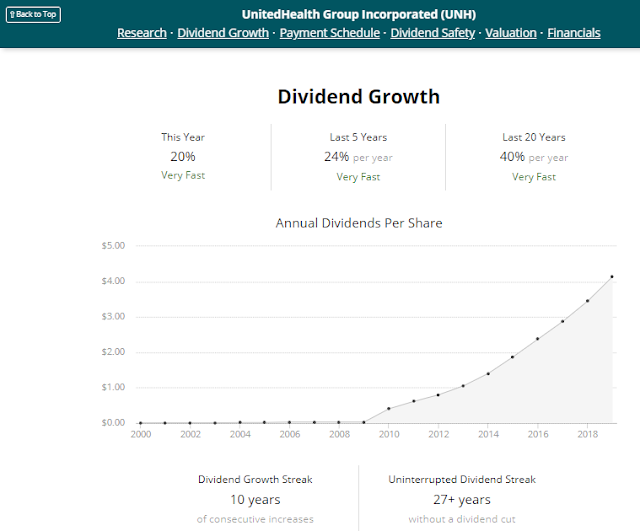Image resolution: width=640 pixels, height=531 pixels.
Task: Click the 2004 x-axis label
Action: point(240,434)
